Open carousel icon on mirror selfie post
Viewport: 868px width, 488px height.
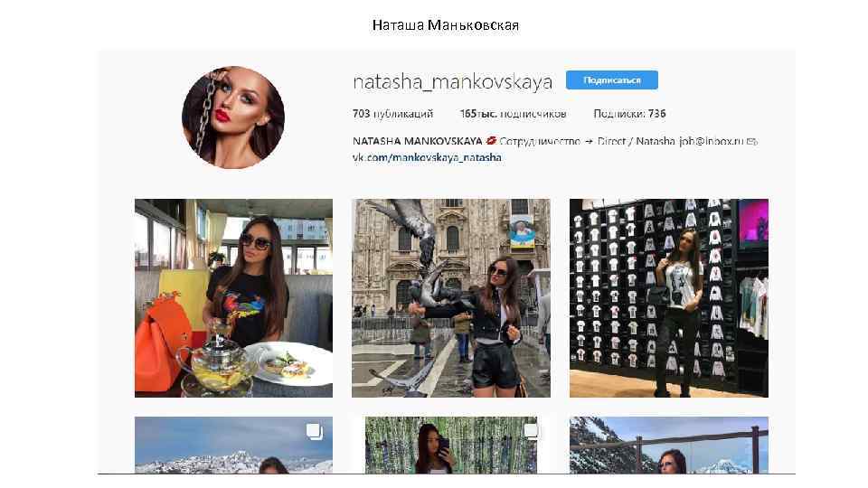click(x=531, y=432)
